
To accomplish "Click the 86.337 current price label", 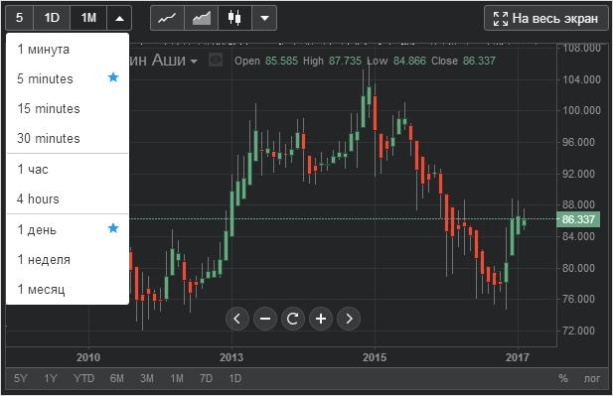I will pos(578,219).
